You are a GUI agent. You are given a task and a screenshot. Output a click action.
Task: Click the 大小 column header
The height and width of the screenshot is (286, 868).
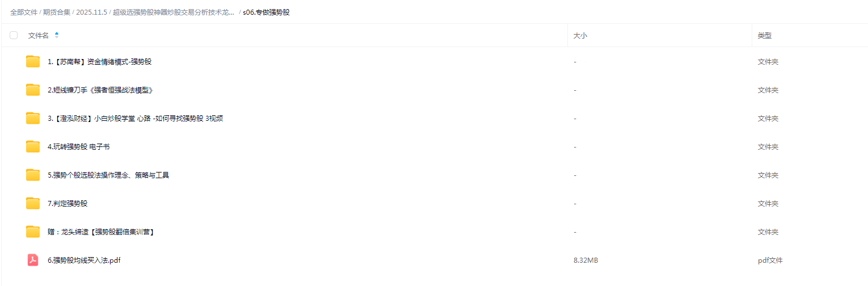point(580,35)
